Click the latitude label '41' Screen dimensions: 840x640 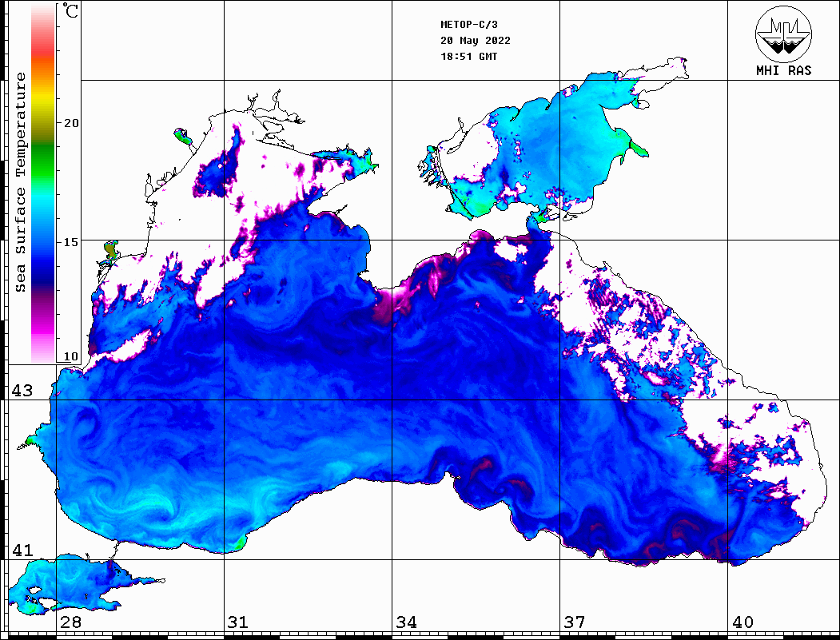point(22,550)
